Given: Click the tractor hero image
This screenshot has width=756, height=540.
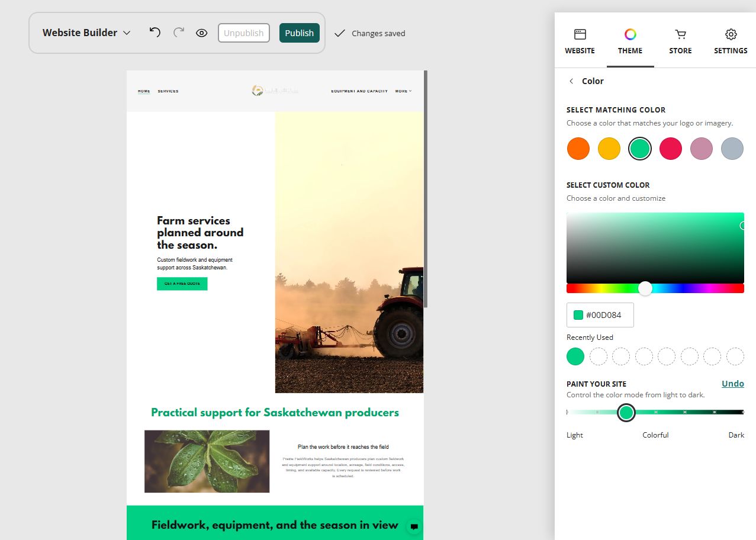Looking at the screenshot, I should [349, 252].
